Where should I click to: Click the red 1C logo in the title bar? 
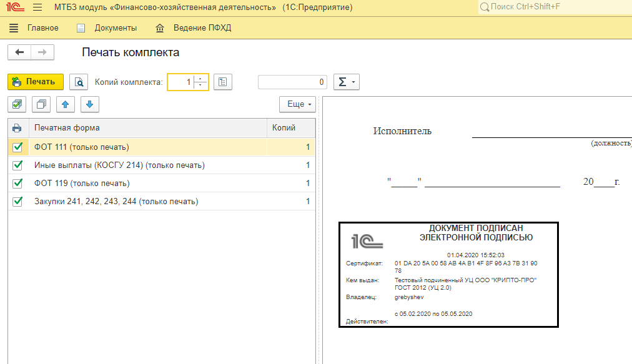pos(14,7)
